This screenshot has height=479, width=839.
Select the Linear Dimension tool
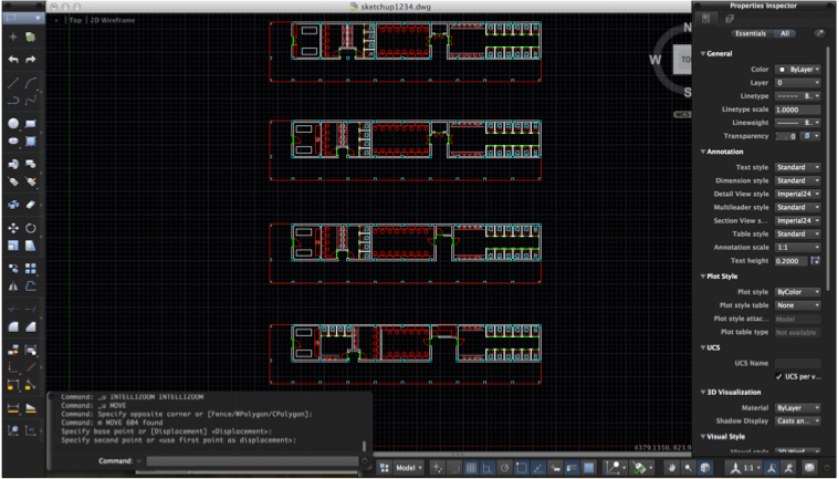[13, 408]
